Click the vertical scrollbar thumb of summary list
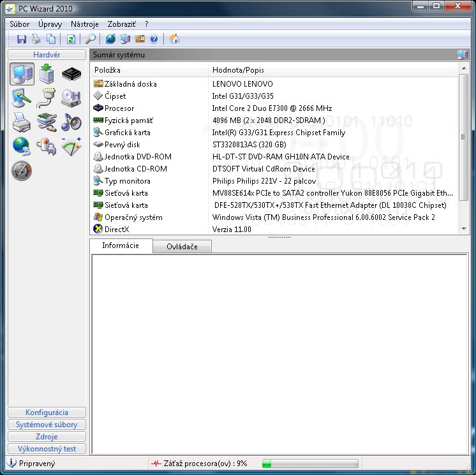 (x=463, y=137)
